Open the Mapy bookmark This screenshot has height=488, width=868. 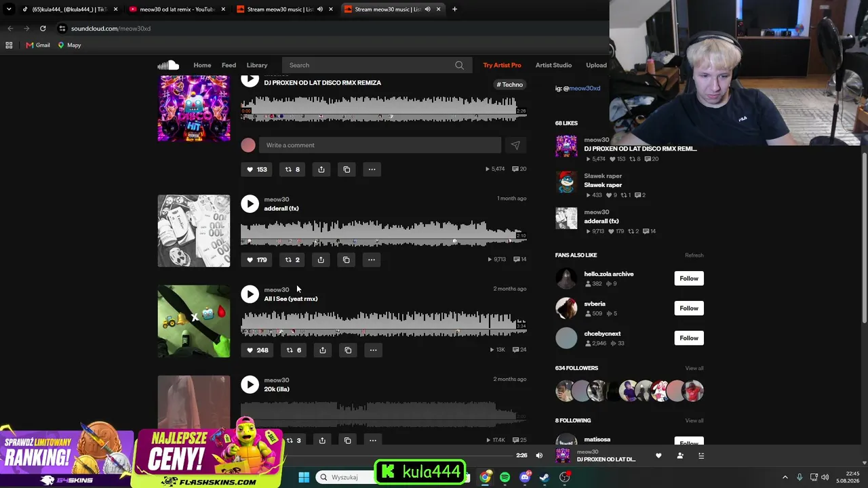tap(69, 45)
